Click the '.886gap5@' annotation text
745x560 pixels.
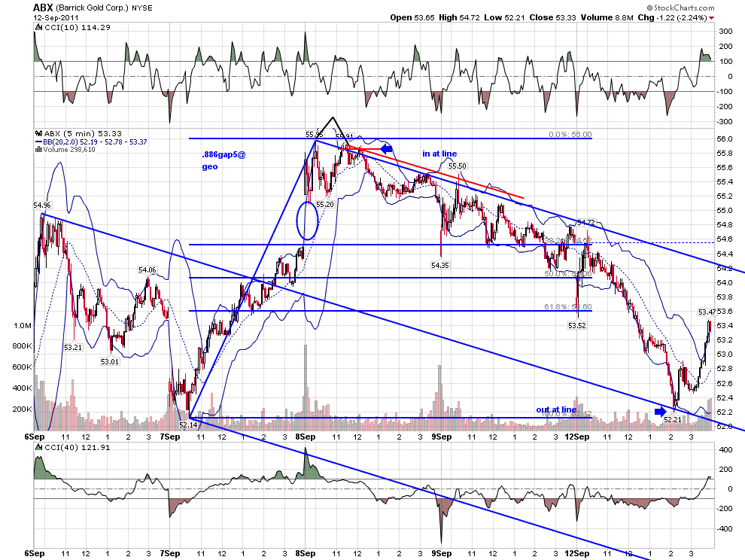tap(223, 154)
